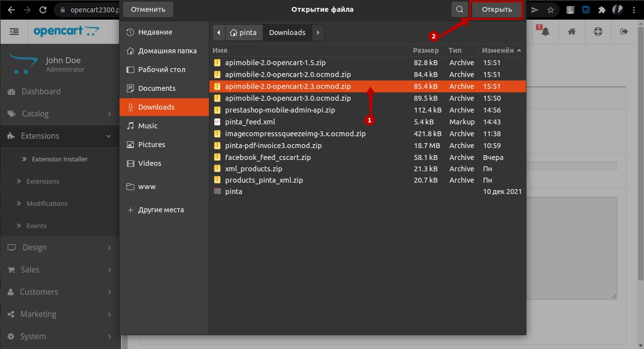Click archive icon of xml_products.zip
644x349 pixels.
coord(217,169)
